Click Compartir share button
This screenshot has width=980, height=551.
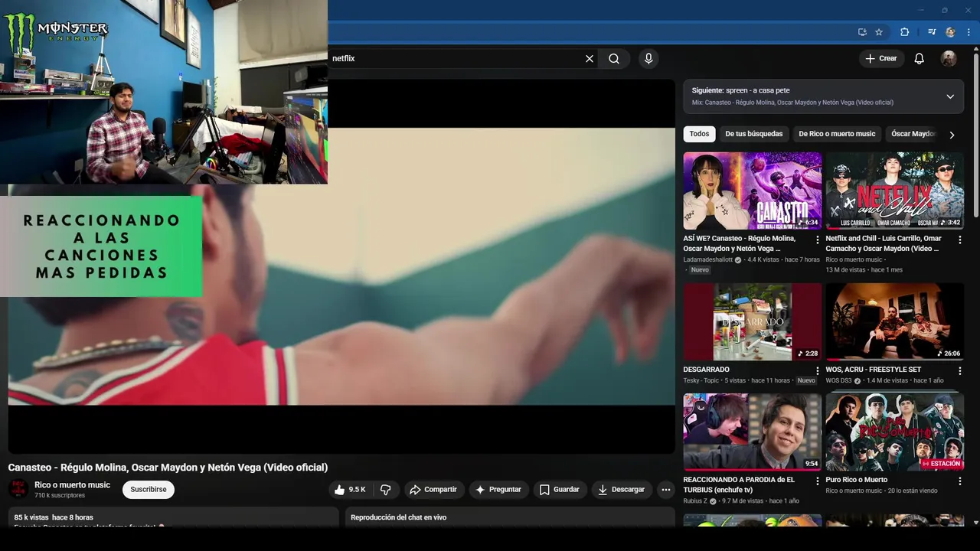click(x=433, y=490)
